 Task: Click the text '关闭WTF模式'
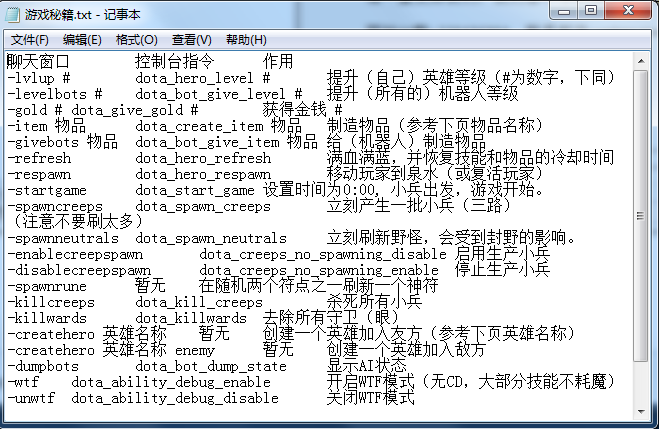(x=370, y=397)
